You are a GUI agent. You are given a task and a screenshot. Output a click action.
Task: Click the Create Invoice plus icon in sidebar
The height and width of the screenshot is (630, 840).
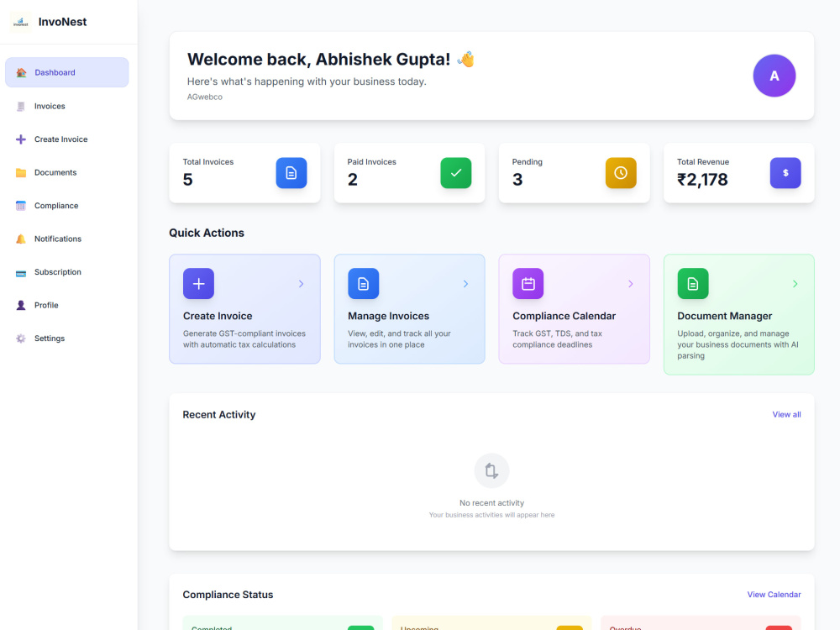click(21, 139)
